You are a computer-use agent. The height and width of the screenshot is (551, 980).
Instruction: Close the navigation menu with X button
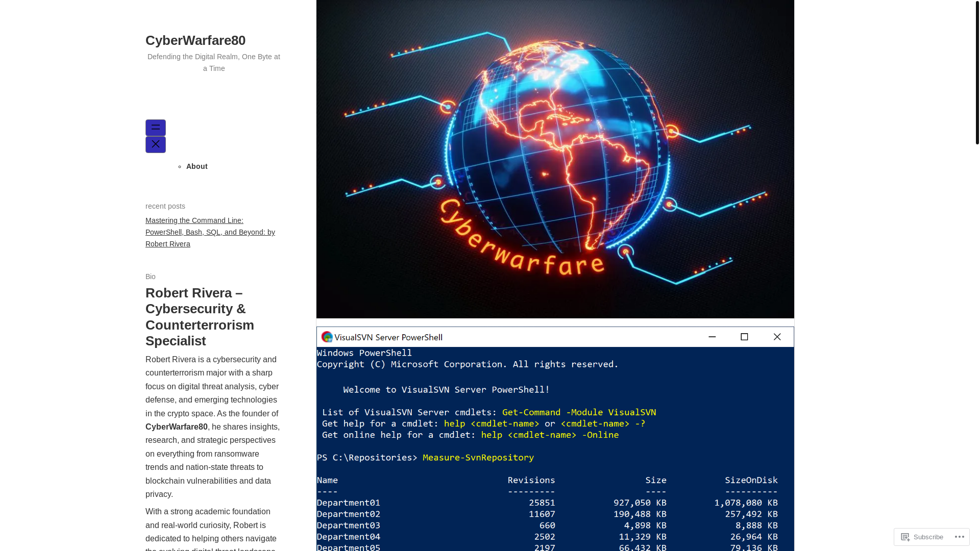click(156, 144)
